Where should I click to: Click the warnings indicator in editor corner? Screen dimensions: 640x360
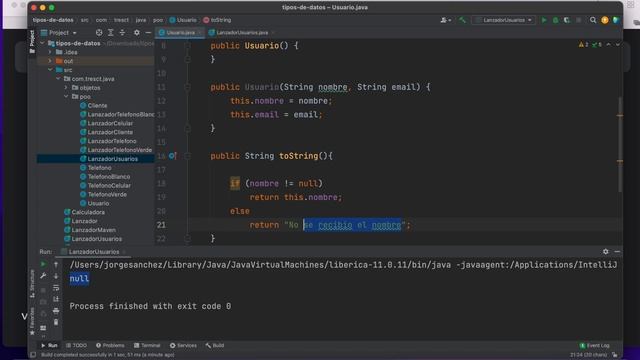point(583,44)
